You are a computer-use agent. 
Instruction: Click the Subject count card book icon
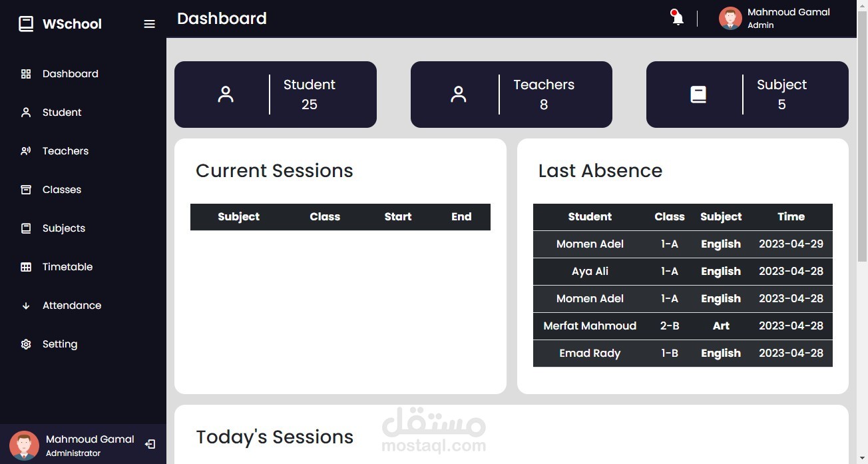click(x=698, y=95)
